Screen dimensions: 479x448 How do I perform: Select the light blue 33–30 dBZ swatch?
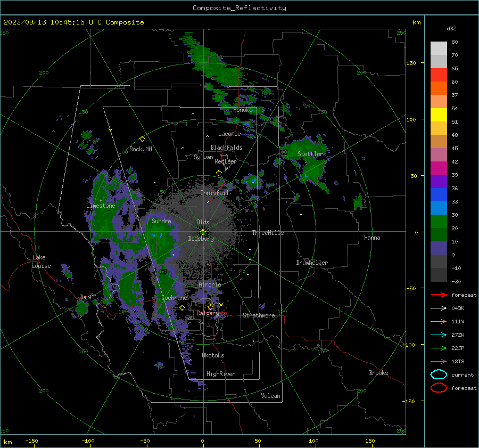point(439,208)
